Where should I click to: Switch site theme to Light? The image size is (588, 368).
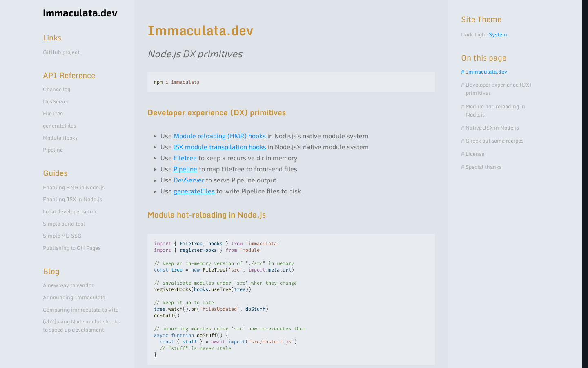481,35
